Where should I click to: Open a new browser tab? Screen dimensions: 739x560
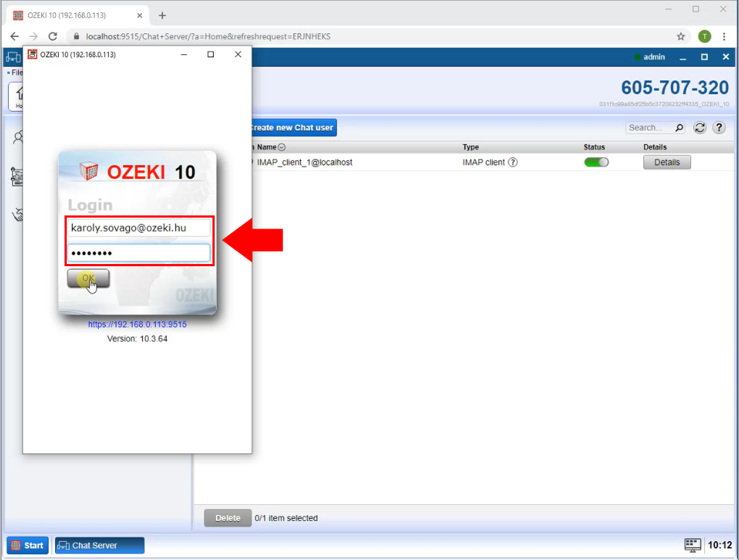162,15
